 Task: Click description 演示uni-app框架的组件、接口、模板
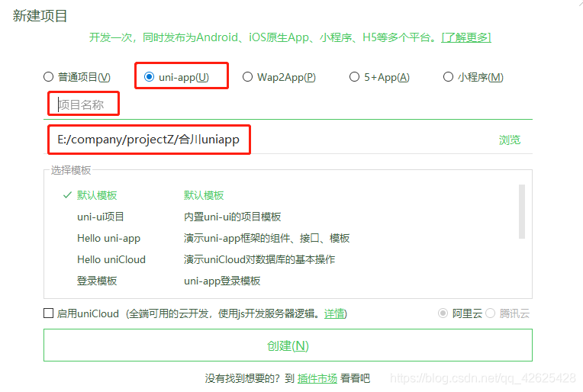(x=266, y=238)
